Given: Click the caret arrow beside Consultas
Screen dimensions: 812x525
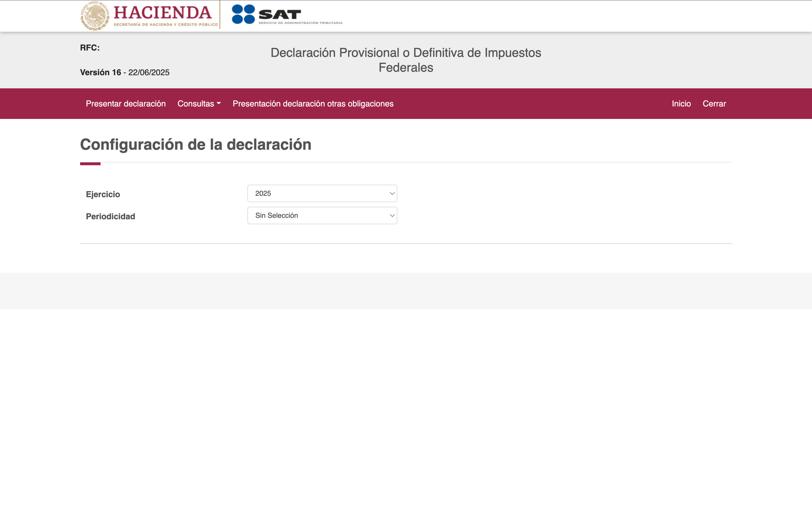Looking at the screenshot, I should [x=219, y=103].
